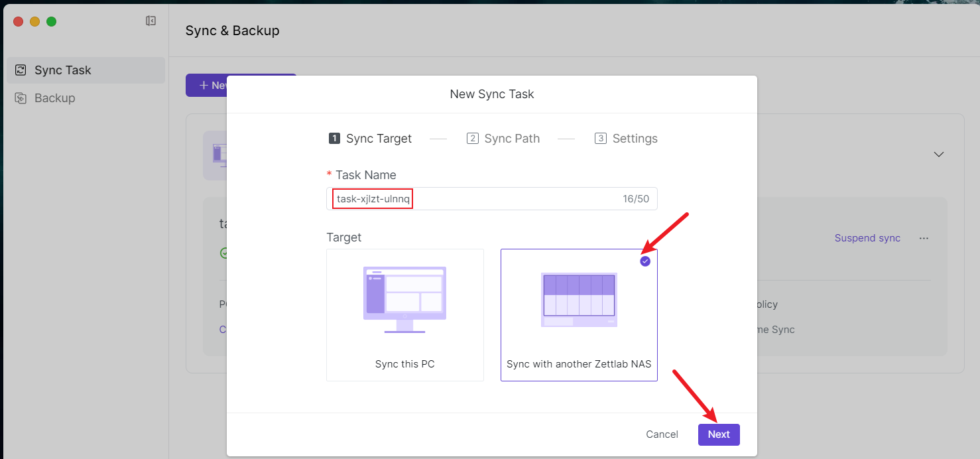Toggle the purple selected checkmark badge
The width and height of the screenshot is (980, 459).
pyautogui.click(x=645, y=261)
